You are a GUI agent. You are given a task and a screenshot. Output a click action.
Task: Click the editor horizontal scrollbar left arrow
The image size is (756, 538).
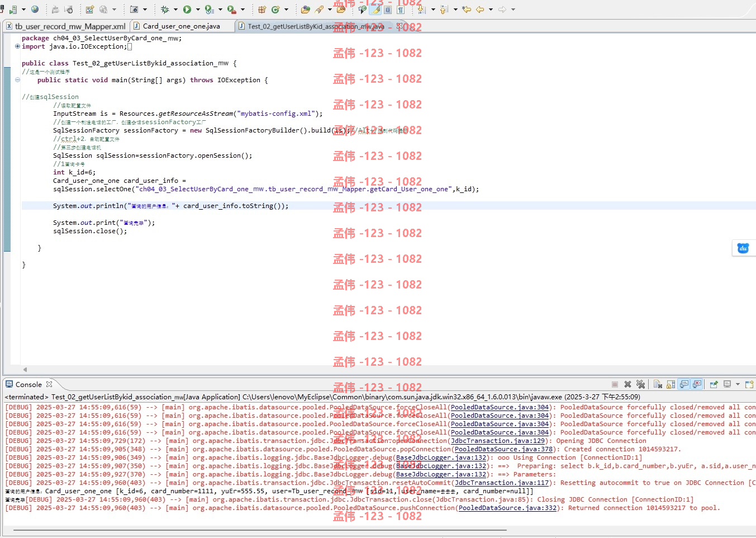(25, 369)
